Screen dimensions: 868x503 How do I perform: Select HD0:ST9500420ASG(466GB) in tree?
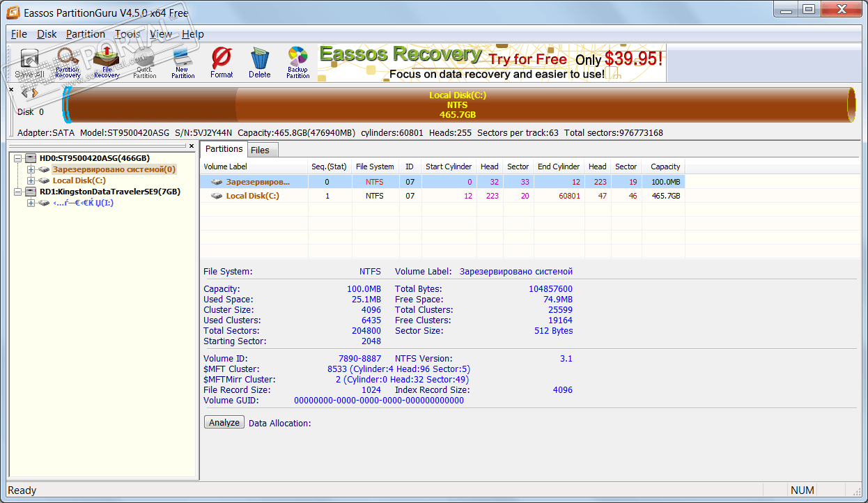(95, 158)
